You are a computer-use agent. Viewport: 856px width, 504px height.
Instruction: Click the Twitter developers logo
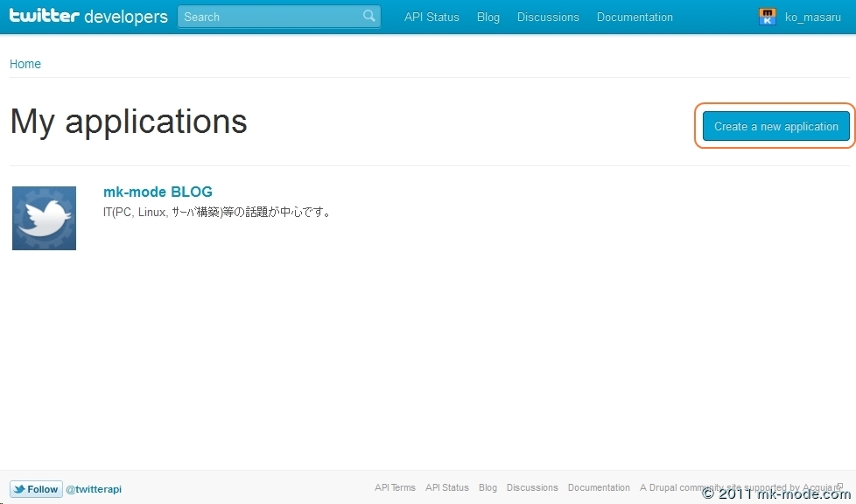coord(88,17)
